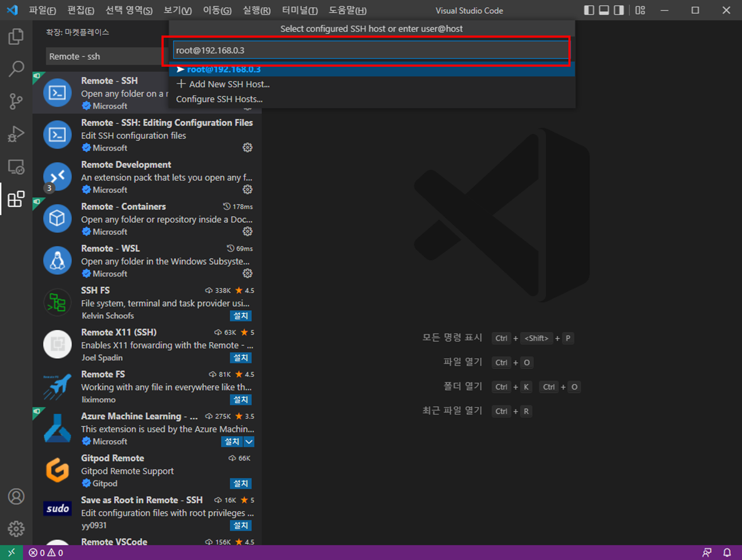Open the 터미널(T) menu
Image resolution: width=742 pixels, height=560 pixels.
click(300, 10)
